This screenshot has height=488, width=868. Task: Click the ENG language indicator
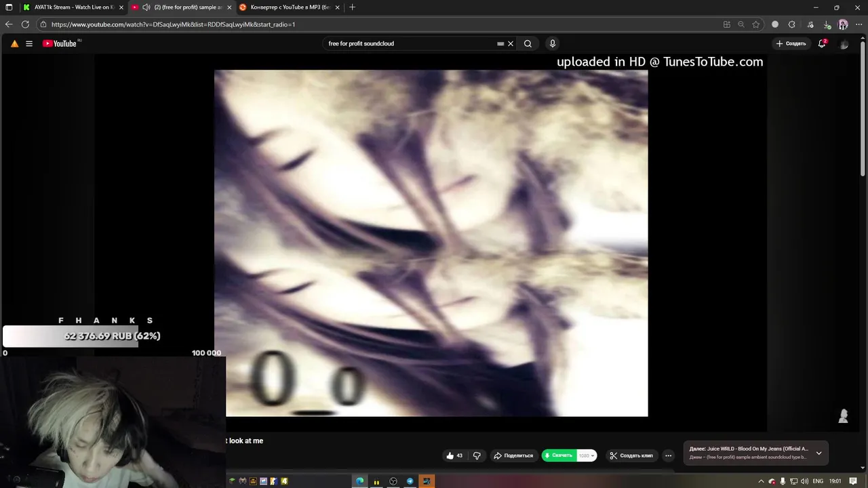(818, 481)
